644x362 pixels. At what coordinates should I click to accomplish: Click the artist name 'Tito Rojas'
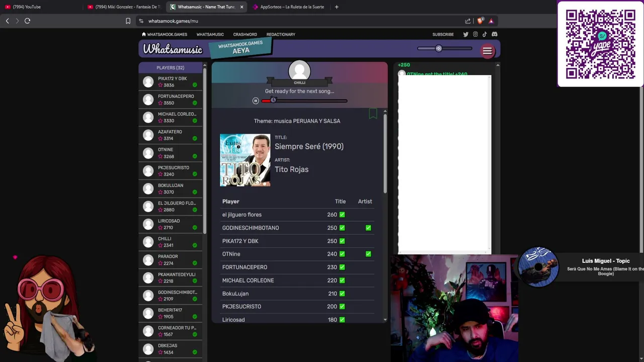tap(291, 169)
